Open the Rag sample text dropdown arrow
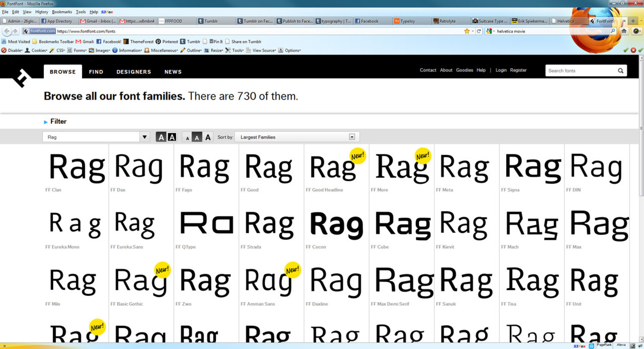This screenshot has height=349, width=644. pyautogui.click(x=145, y=137)
